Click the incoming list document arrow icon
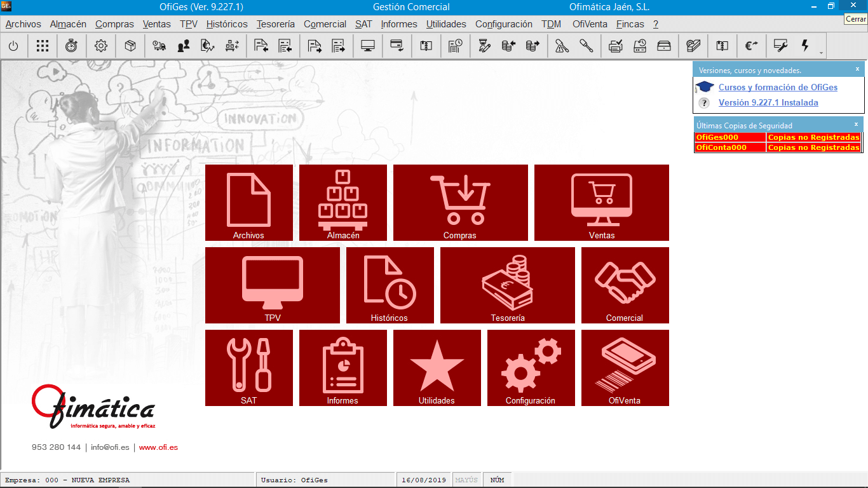Image resolution: width=868 pixels, height=488 pixels. (x=285, y=46)
